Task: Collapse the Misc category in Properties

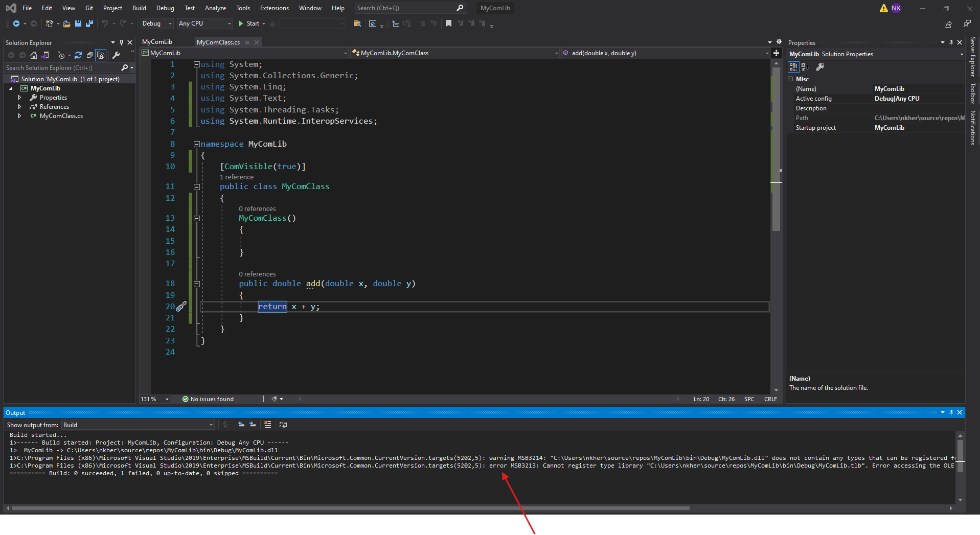Action: click(790, 79)
